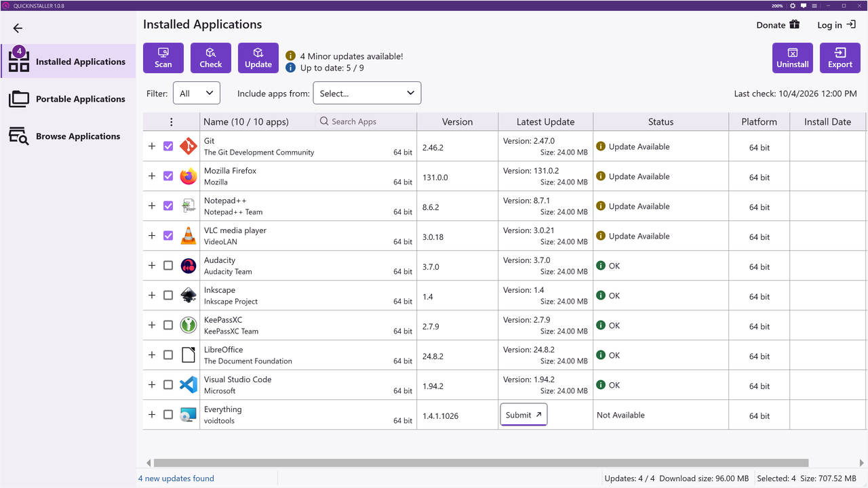868x488 pixels.
Task: Open the Include apps from dropdown
Action: click(367, 94)
